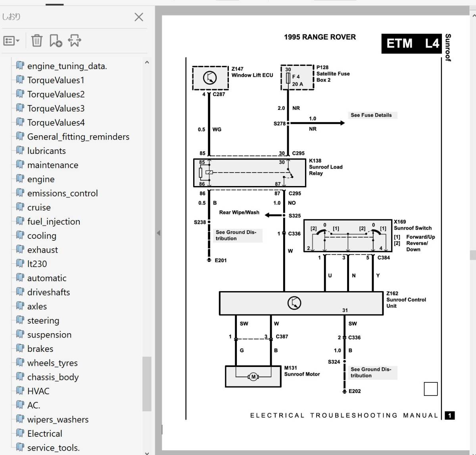Go to the lubricants bookmark

(46, 151)
